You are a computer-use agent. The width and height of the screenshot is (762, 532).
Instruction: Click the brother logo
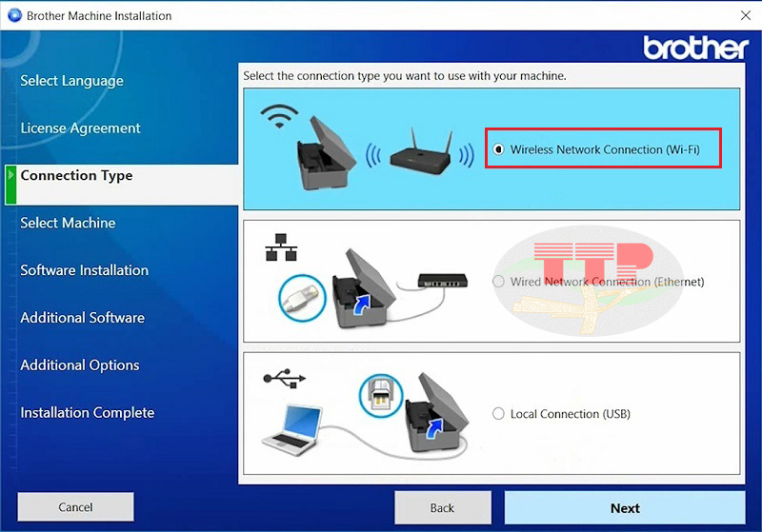[695, 48]
